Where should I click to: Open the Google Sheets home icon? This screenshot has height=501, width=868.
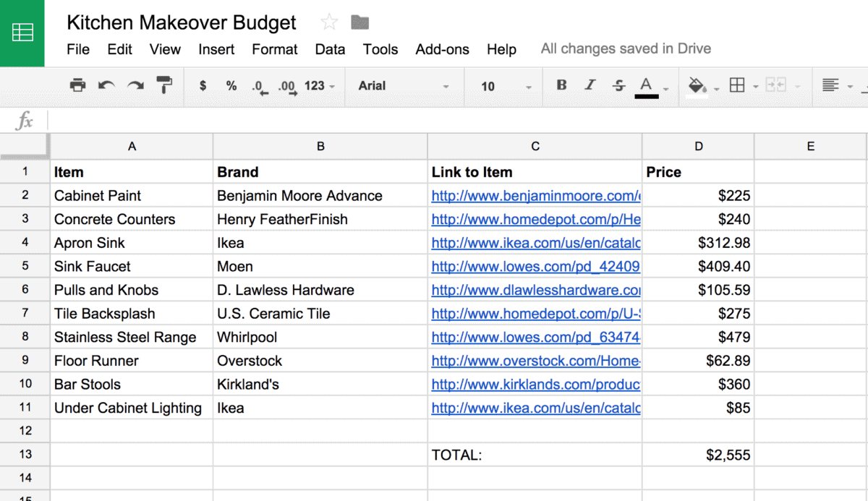click(22, 33)
